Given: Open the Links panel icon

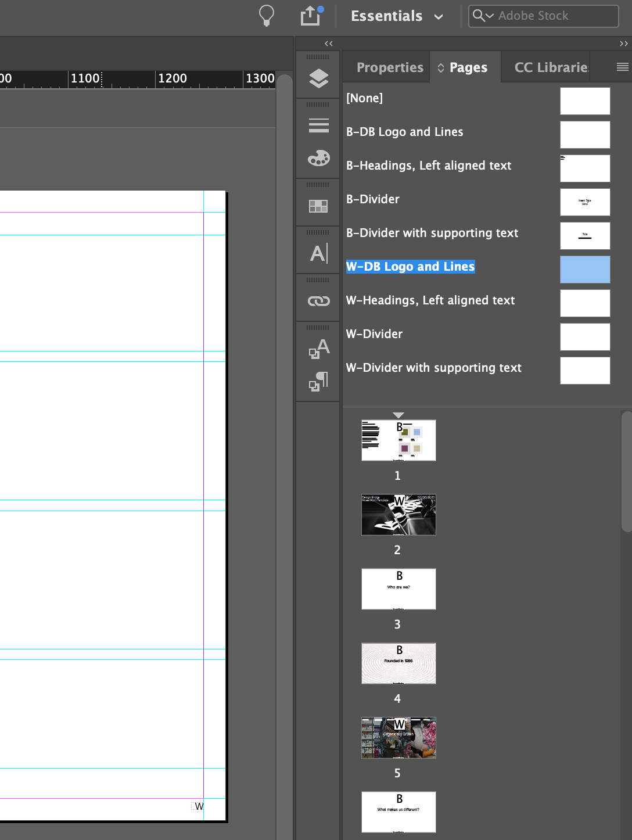Looking at the screenshot, I should (318, 301).
